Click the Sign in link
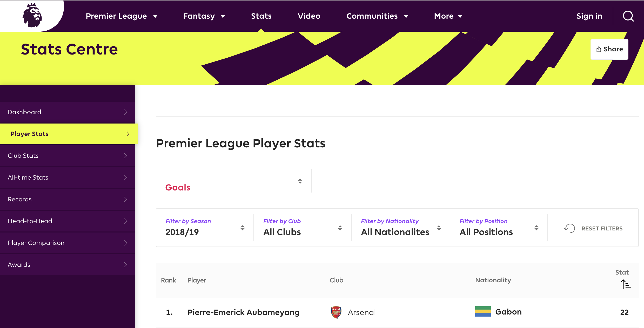Screen dimensions: 644x328 589,16
